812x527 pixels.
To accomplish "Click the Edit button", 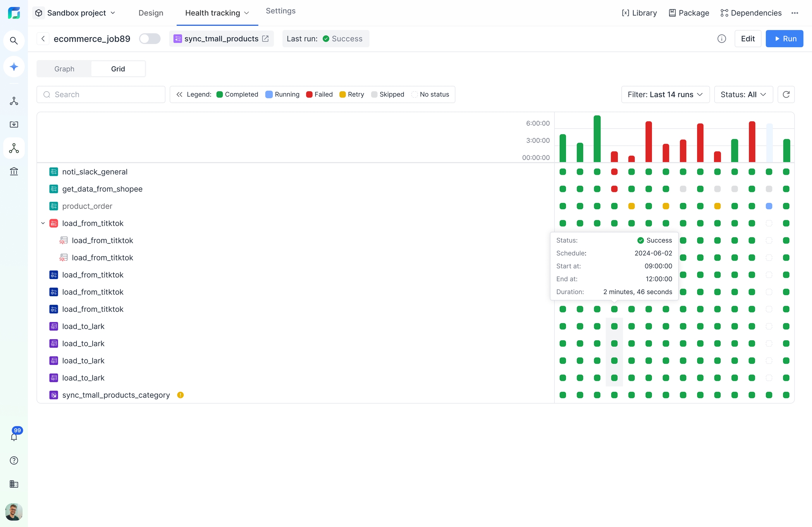I will point(748,39).
